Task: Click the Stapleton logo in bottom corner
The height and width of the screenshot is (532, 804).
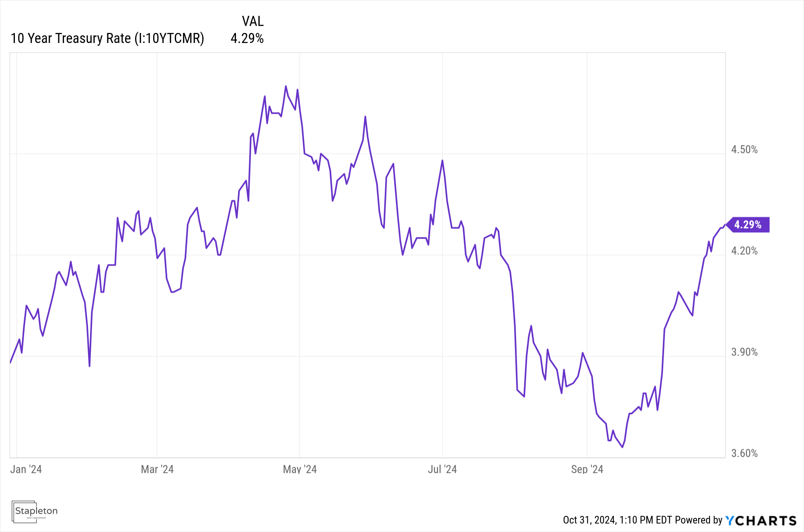Action: click(x=35, y=512)
